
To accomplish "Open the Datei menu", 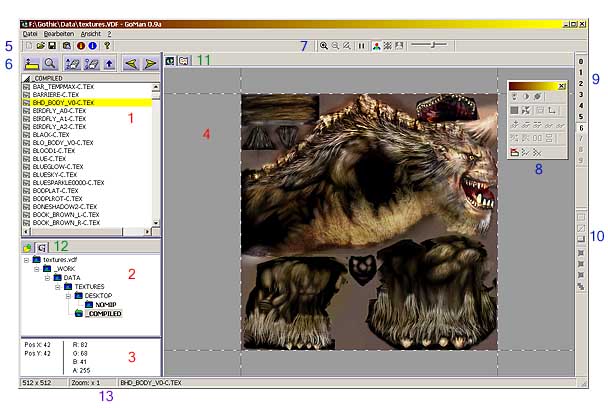I will tap(30, 34).
